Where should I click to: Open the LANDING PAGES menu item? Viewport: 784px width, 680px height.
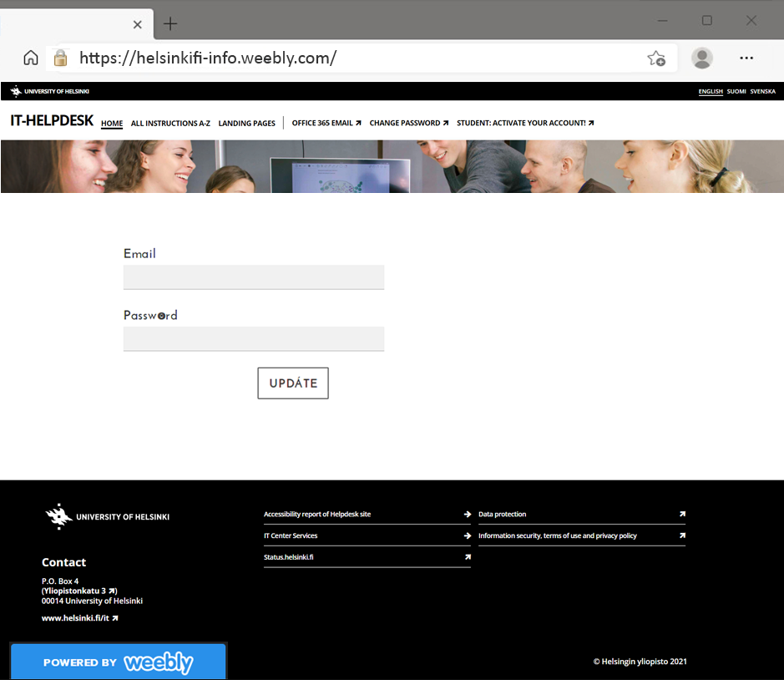(246, 123)
